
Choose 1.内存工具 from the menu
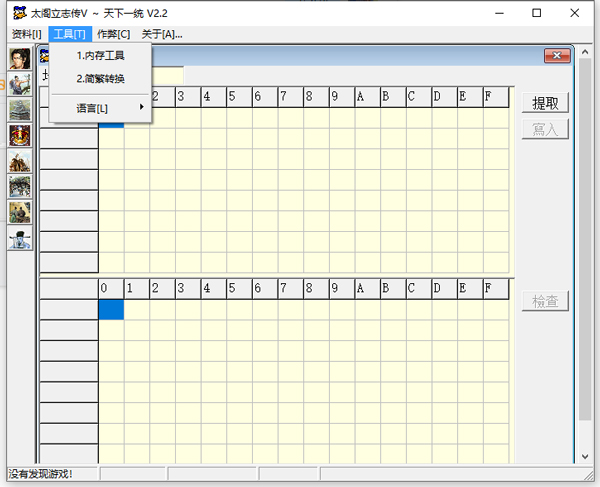coord(100,56)
